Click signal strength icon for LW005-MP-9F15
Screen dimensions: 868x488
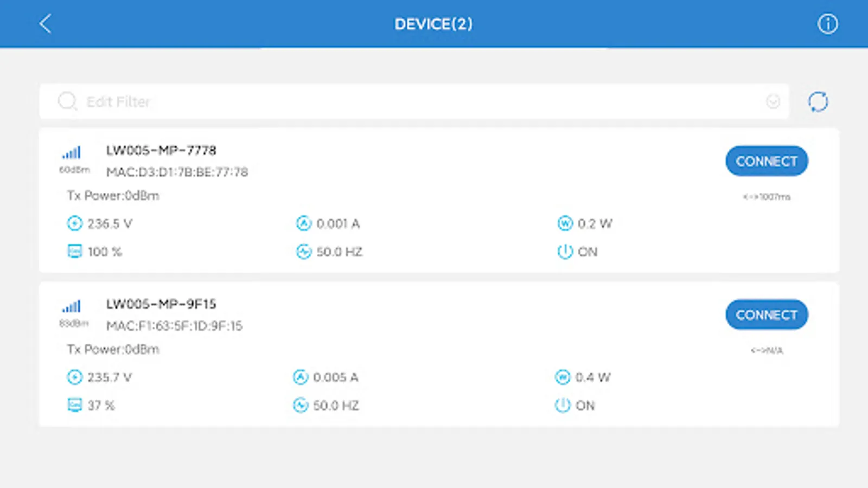coord(72,307)
